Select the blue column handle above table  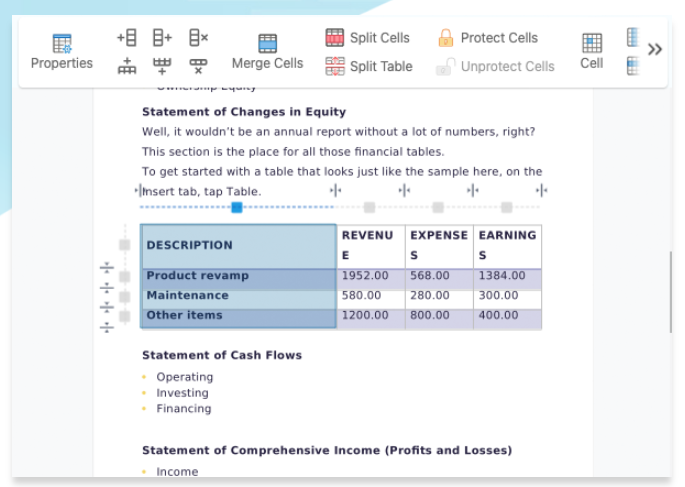click(237, 207)
